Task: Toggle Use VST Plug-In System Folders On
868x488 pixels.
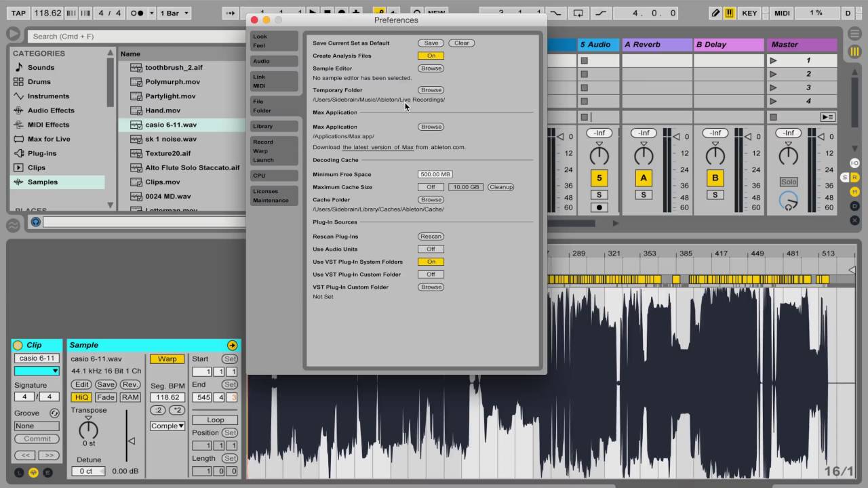Action: click(x=431, y=262)
